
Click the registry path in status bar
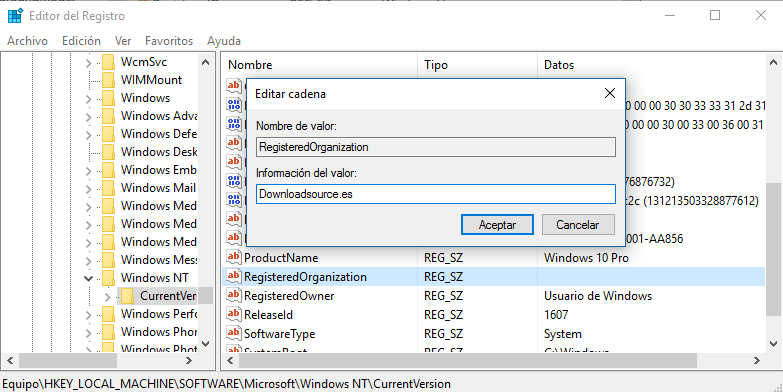point(227,384)
